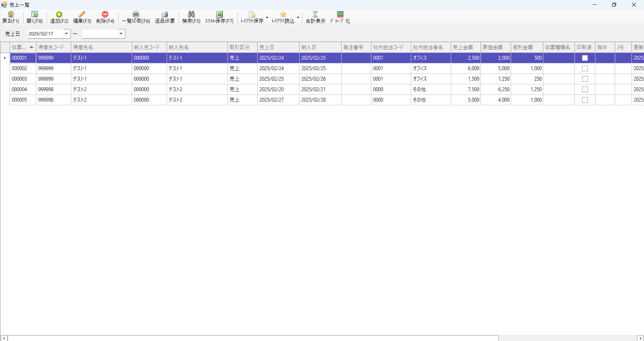Tick 印刷済 checkbox for slip 000005
644x341 pixels.
pyautogui.click(x=585, y=100)
